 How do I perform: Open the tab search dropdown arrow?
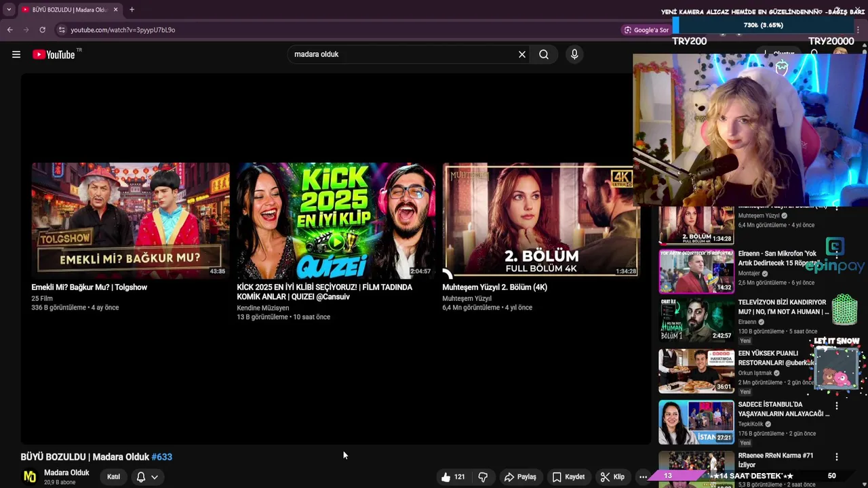point(9,9)
